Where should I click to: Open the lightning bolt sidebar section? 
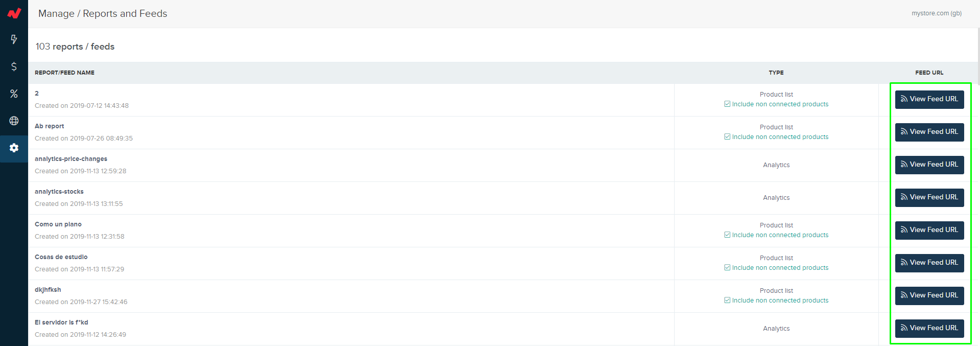click(14, 39)
